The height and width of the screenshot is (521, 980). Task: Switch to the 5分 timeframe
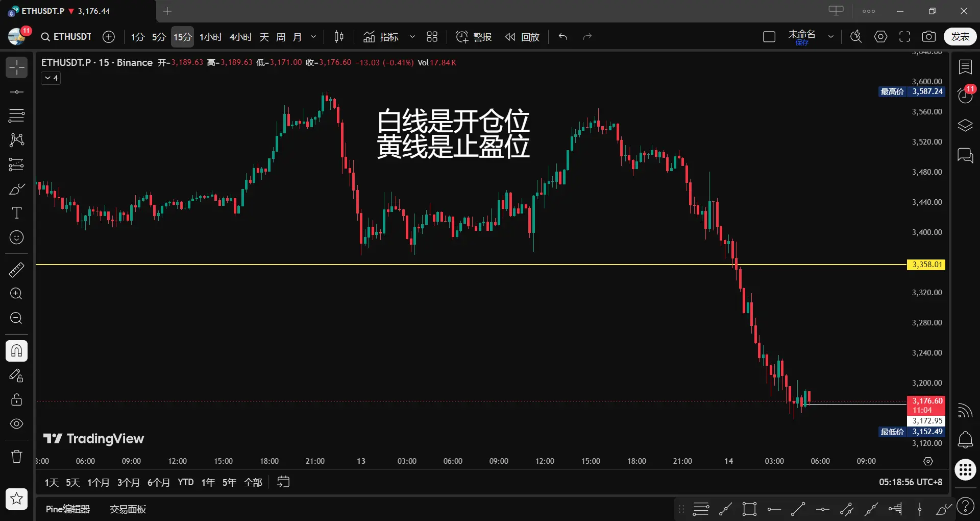[x=159, y=37]
